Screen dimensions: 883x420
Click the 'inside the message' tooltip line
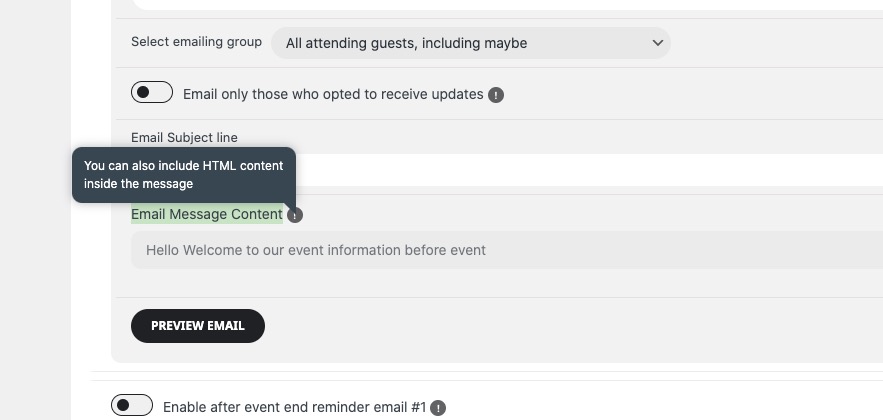tap(139, 184)
